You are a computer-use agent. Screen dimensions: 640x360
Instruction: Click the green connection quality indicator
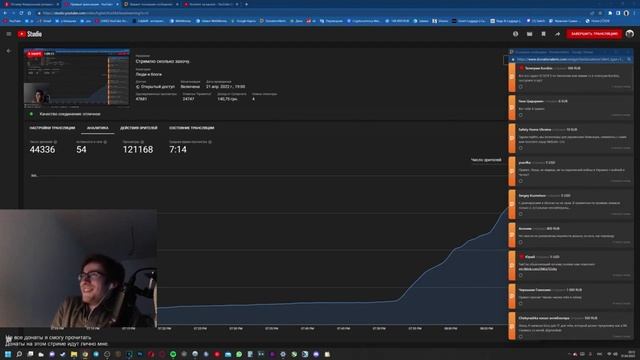pyautogui.click(x=31, y=114)
